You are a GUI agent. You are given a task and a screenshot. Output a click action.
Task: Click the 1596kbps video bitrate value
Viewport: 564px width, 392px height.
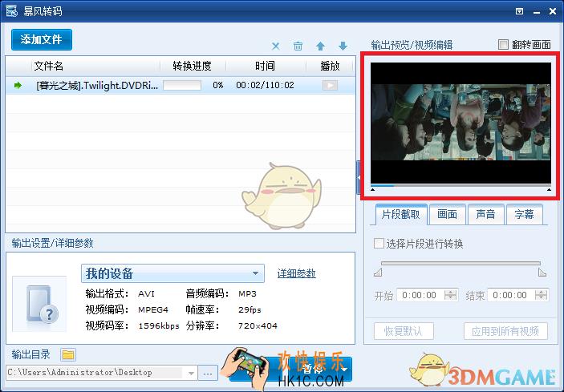click(159, 326)
